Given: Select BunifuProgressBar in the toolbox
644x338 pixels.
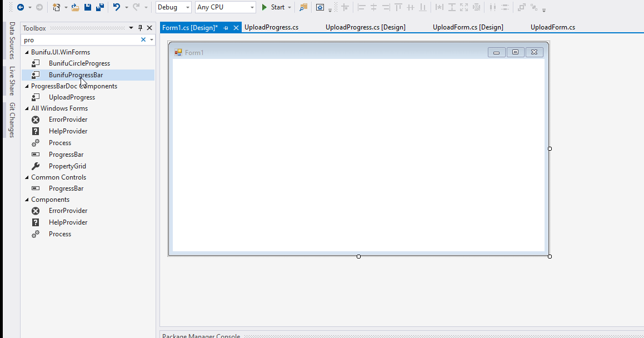Looking at the screenshot, I should pyautogui.click(x=88, y=74).
